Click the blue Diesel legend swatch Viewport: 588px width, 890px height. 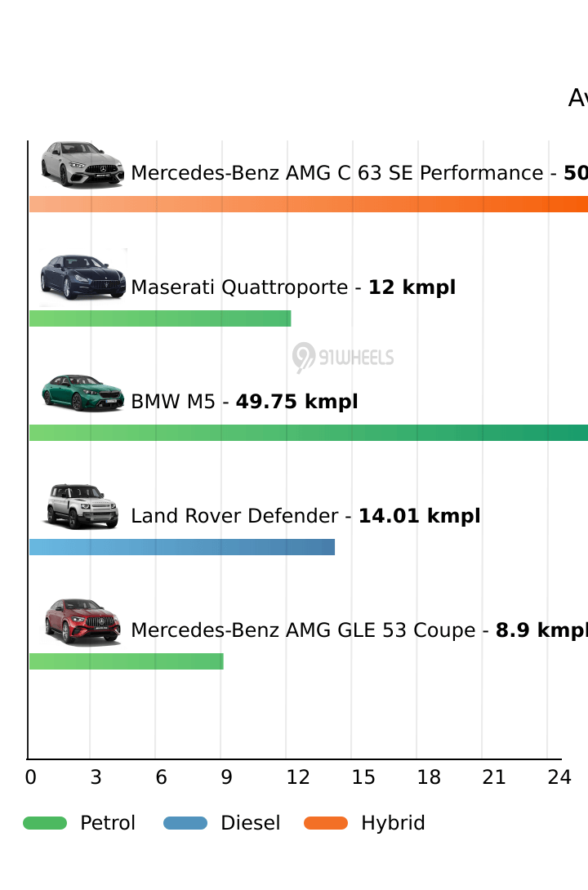[x=185, y=823]
